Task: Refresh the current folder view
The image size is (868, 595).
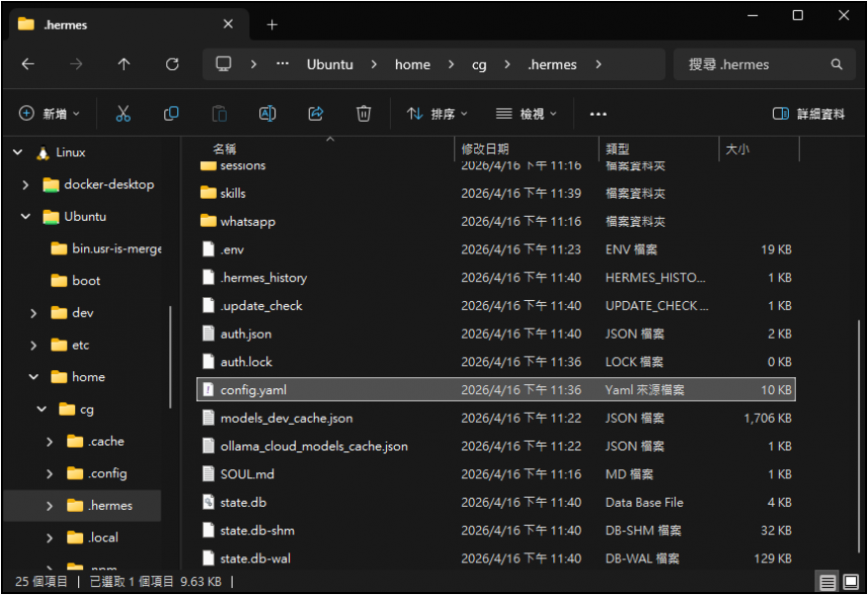Action: (x=172, y=64)
